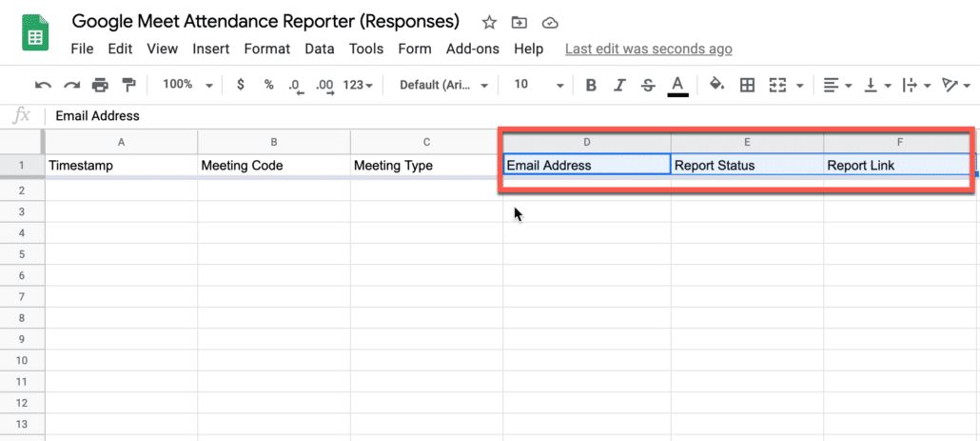The height and width of the screenshot is (441, 980).
Task: Click the move to folder icon
Action: click(x=519, y=23)
